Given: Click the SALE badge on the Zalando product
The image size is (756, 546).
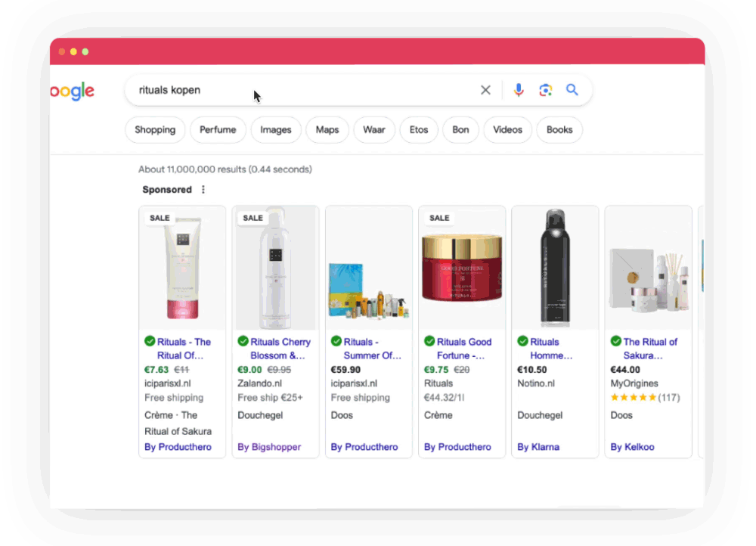Looking at the screenshot, I should pyautogui.click(x=253, y=218).
